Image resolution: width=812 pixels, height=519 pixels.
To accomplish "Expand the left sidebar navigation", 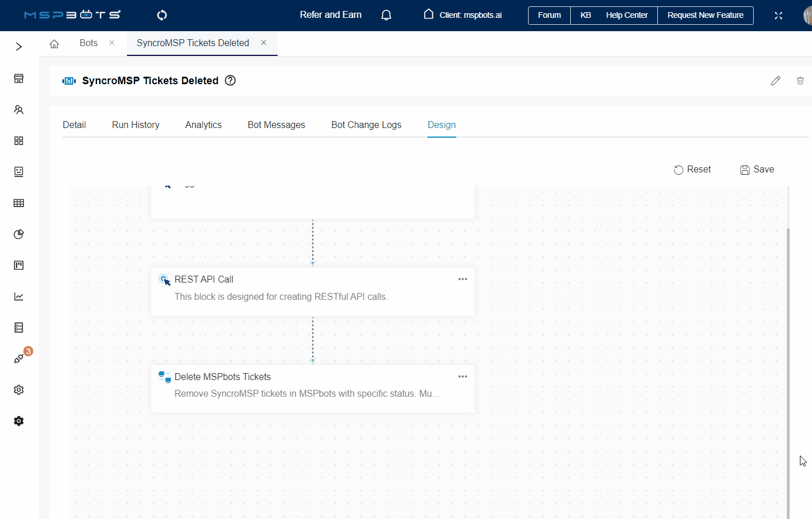I will coord(18,47).
